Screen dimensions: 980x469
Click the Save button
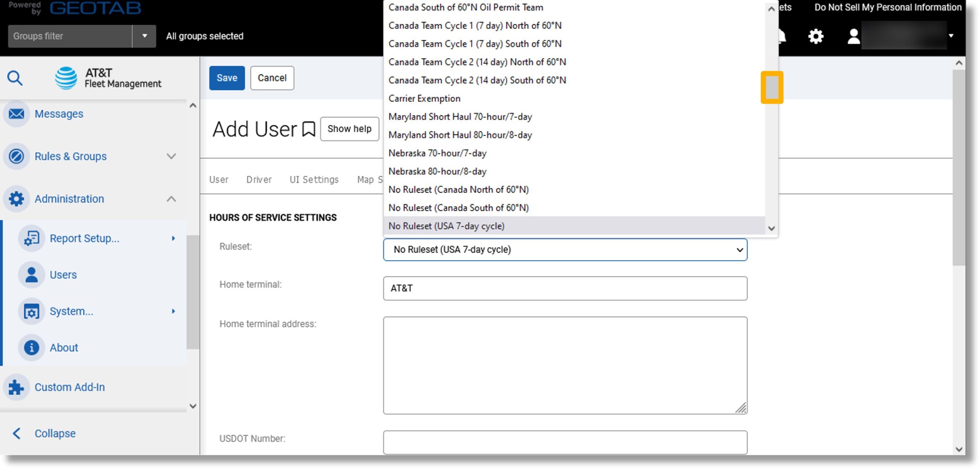tap(226, 77)
